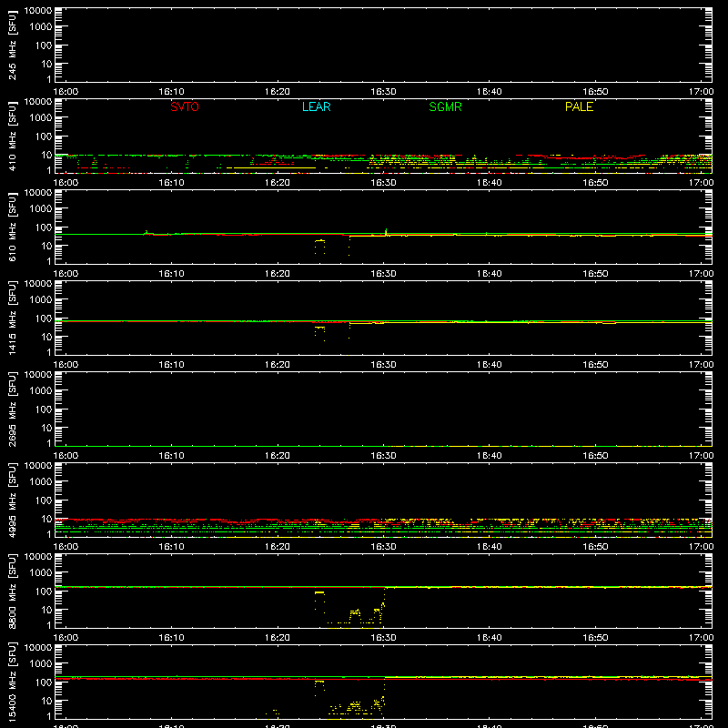Click 16:50 time label under 410 MHz panel
The height and width of the screenshot is (728, 728).
pos(595,183)
